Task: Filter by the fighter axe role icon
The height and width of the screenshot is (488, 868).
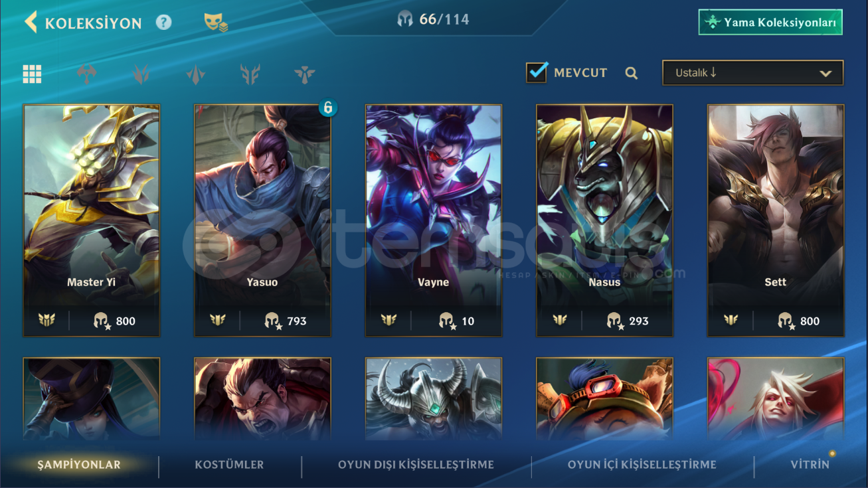Action: 86,74
